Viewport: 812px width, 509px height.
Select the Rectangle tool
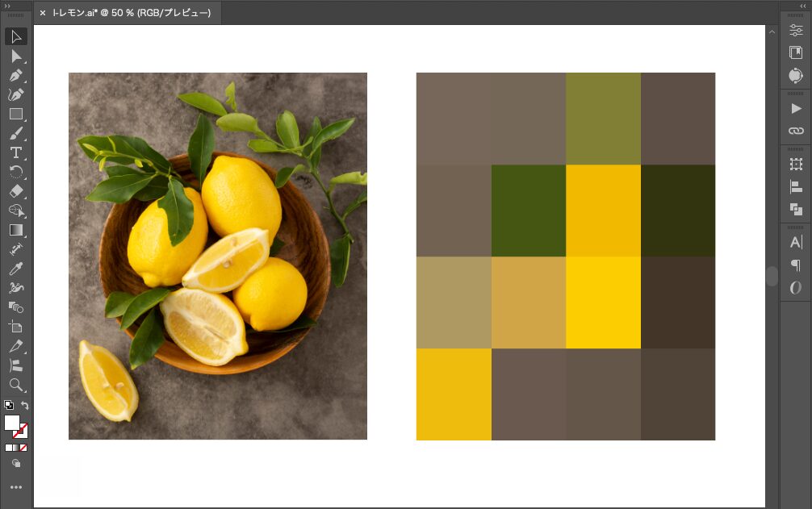pyautogui.click(x=16, y=114)
